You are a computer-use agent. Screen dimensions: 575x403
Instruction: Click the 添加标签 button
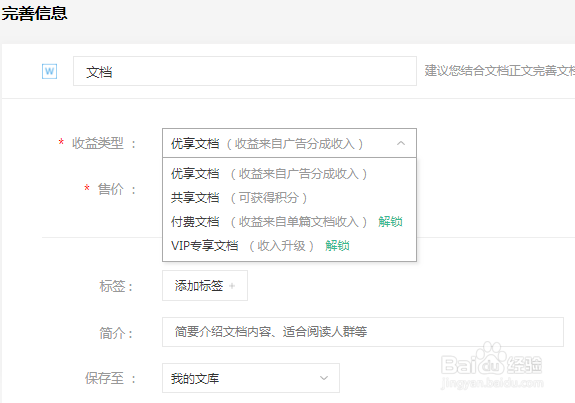(205, 286)
